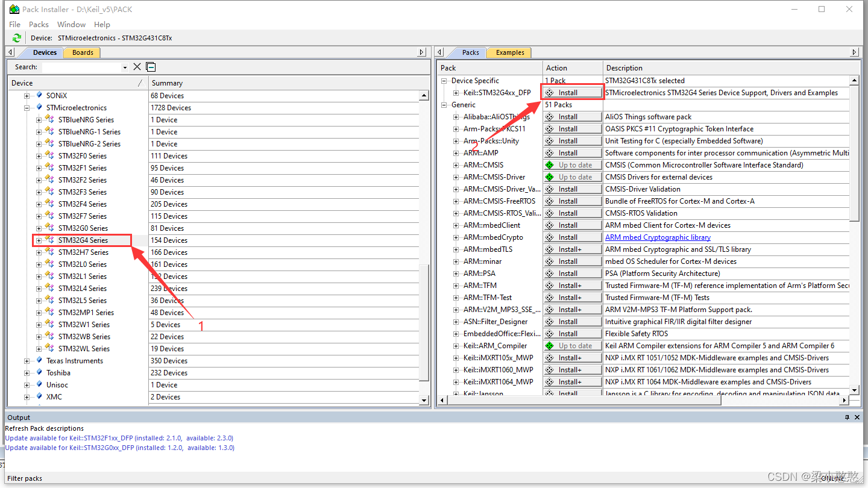
Task: Collapse the STMicroelectronics vendor node
Action: (x=27, y=108)
